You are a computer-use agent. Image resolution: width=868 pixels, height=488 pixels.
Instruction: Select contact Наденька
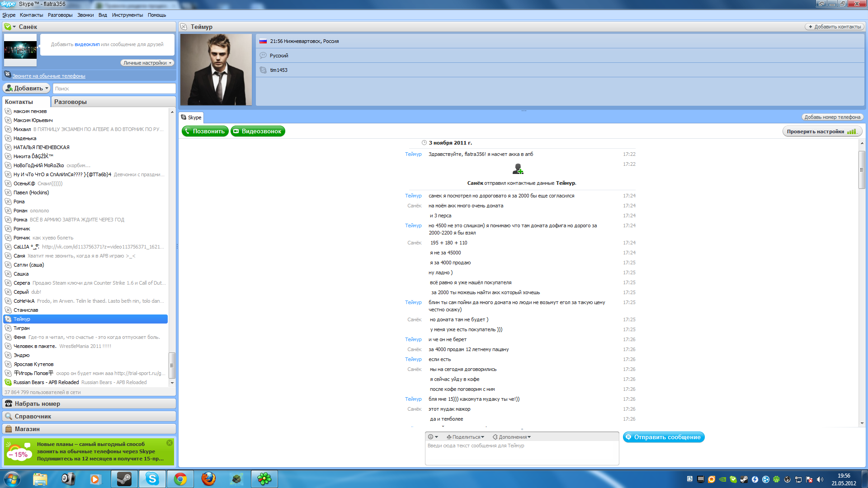[x=85, y=138]
